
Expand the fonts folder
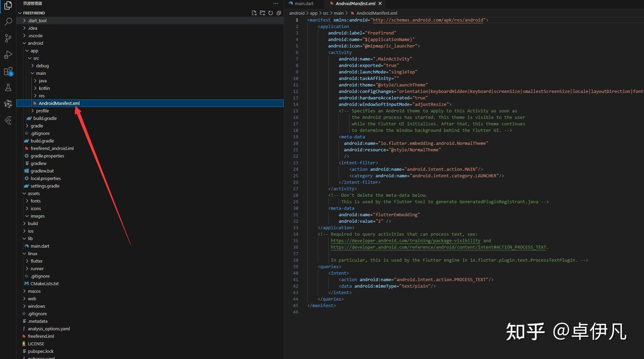150,201
